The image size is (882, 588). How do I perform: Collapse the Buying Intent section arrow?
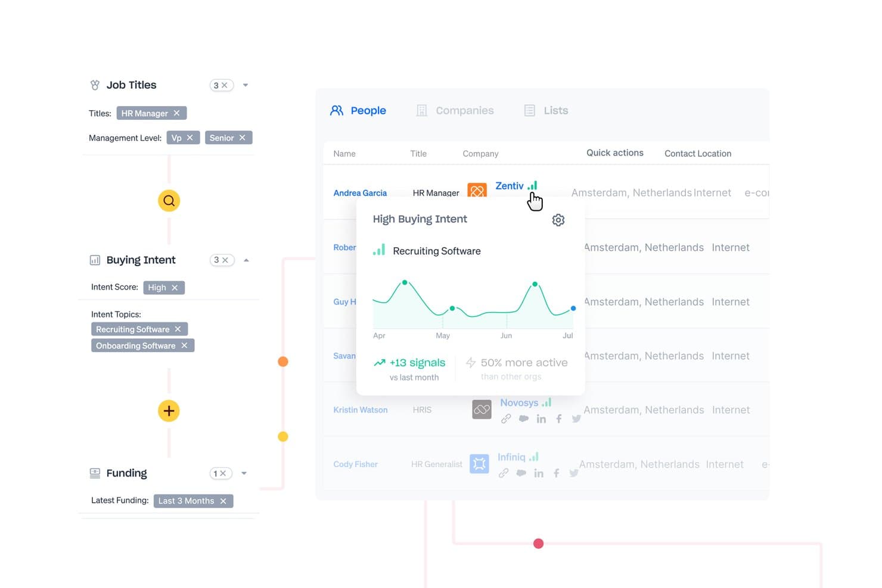click(x=246, y=260)
